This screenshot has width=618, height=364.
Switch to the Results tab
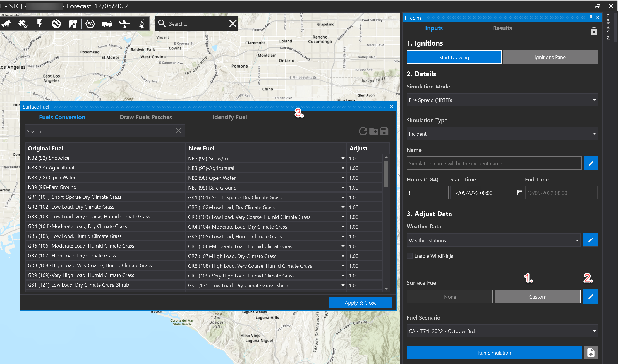[x=502, y=28]
